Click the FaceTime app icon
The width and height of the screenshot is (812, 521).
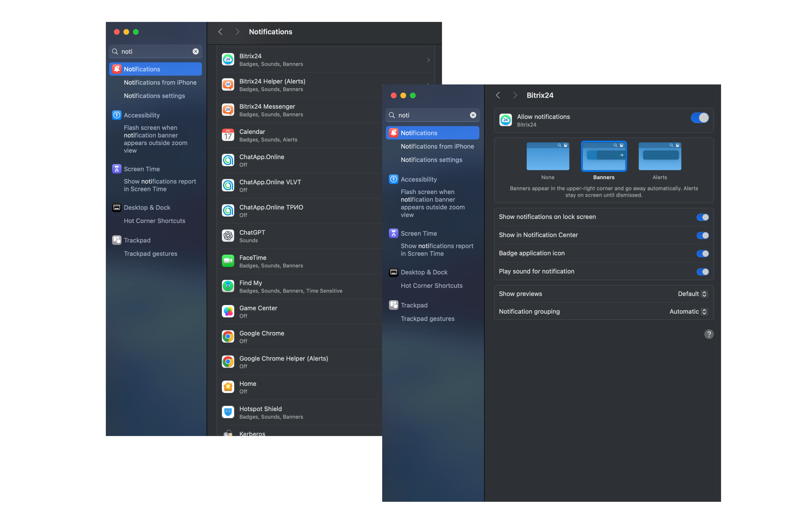click(x=228, y=261)
